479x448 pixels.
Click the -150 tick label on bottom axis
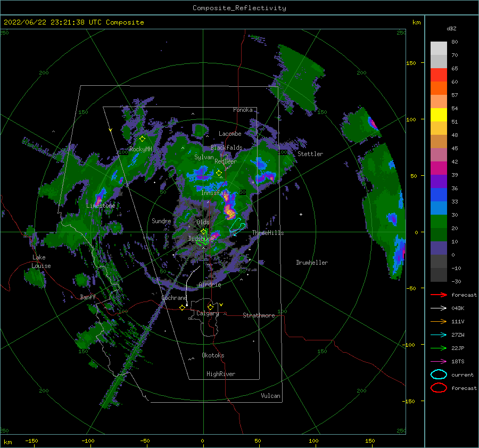point(31,441)
